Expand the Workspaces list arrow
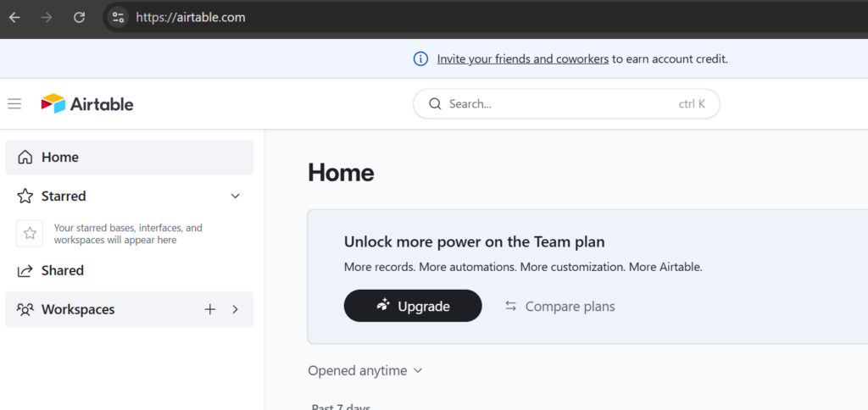 point(236,309)
